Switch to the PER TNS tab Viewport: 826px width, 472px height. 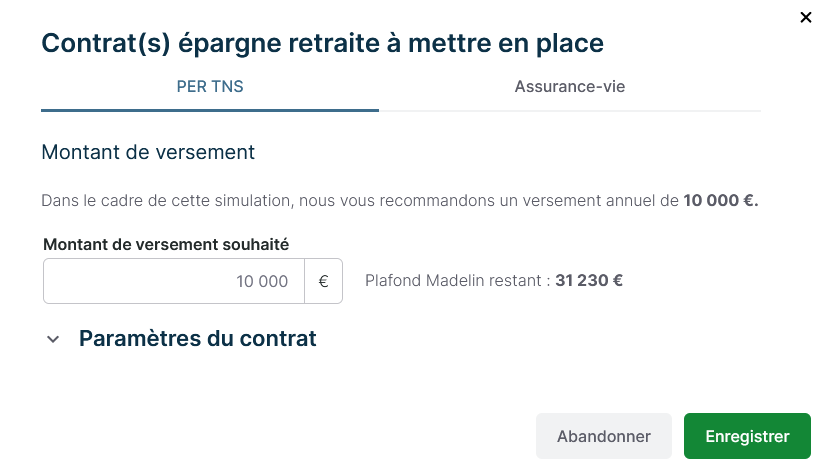[x=210, y=86]
